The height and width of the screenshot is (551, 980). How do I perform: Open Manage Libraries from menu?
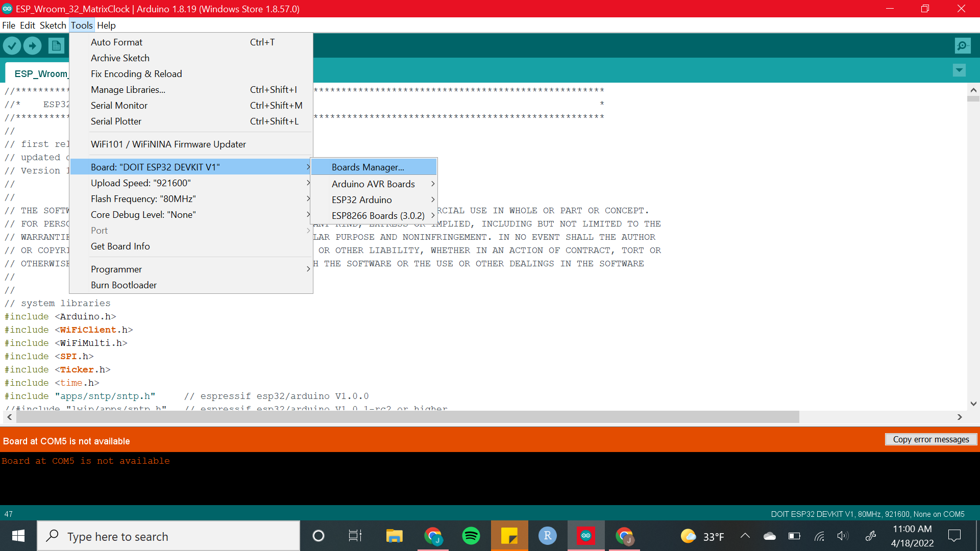click(191, 90)
